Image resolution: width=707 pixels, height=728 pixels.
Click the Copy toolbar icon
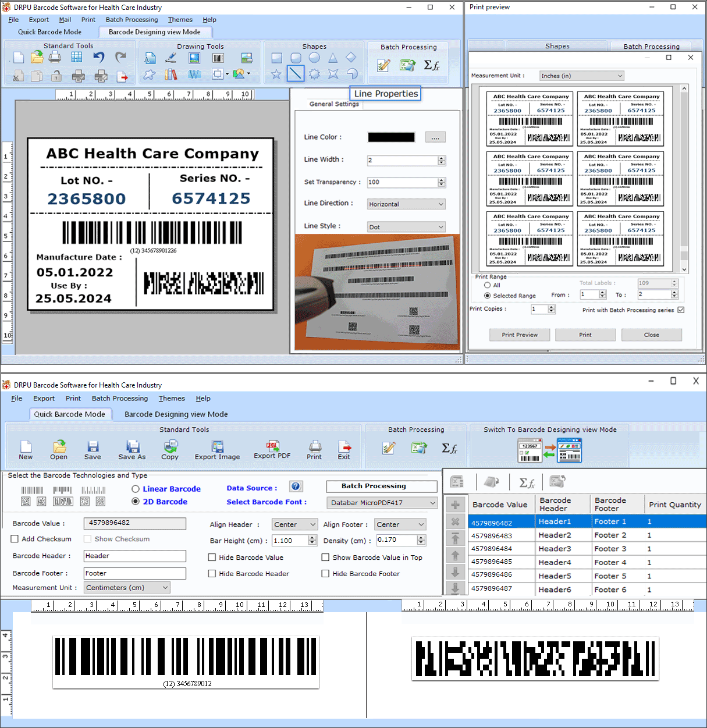[170, 450]
